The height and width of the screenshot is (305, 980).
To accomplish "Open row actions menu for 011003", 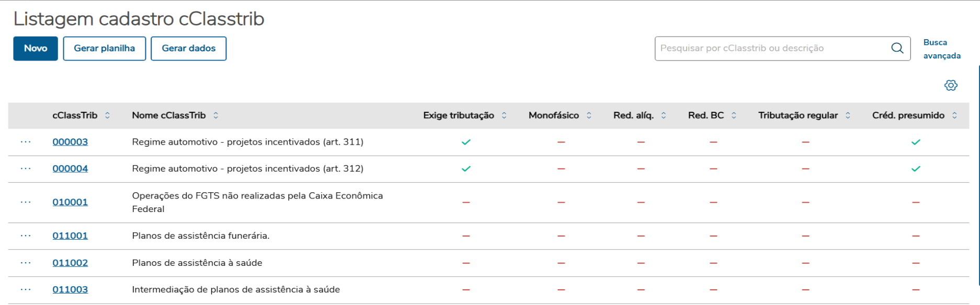I will point(26,289).
